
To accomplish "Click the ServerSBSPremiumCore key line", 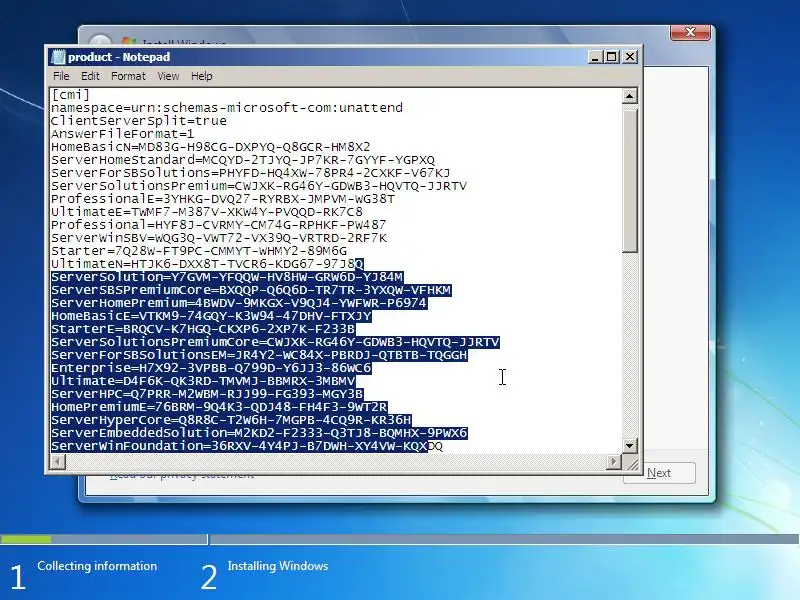I will 251,290.
